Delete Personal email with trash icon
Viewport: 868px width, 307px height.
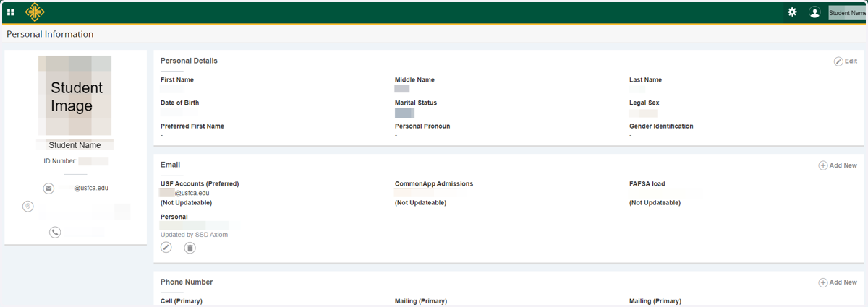pyautogui.click(x=190, y=248)
